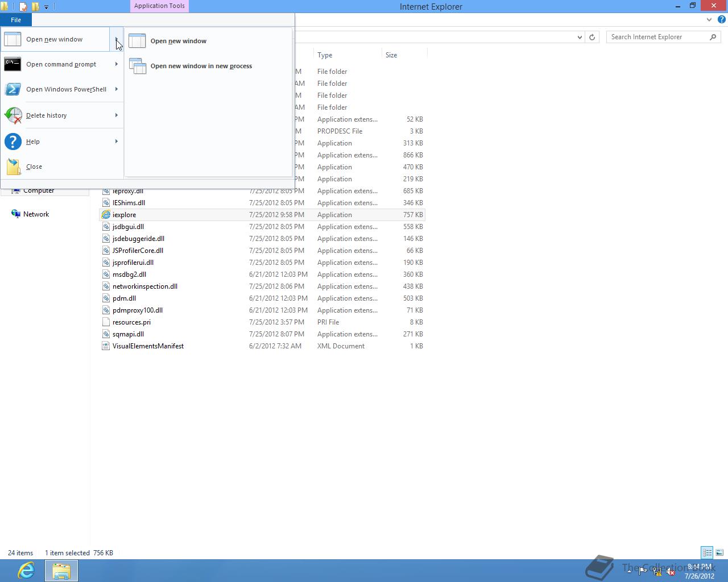Click the search magnifier icon
728x582 pixels.
point(713,37)
